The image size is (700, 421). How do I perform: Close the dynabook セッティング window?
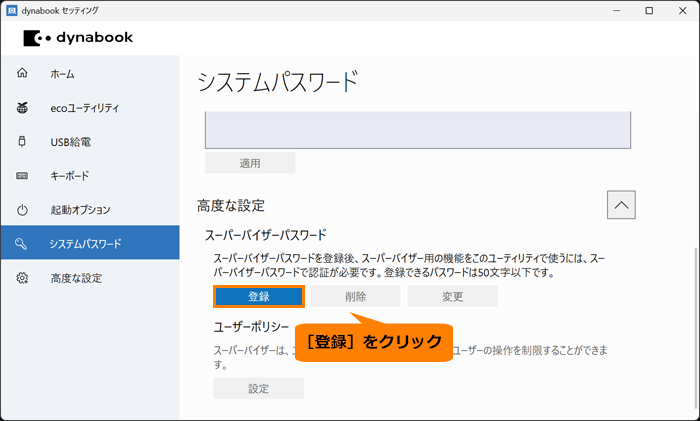coord(683,10)
